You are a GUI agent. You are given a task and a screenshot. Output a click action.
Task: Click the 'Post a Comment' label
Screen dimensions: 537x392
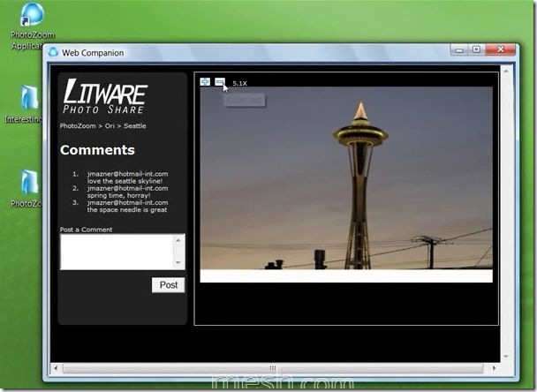coord(86,230)
